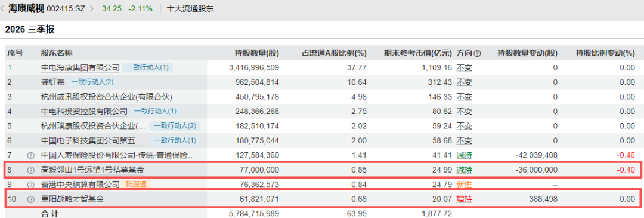Open 一致行动人(1) tag beside 中电海康集团有限公司
This screenshot has width=644, height=218.
click(147, 67)
